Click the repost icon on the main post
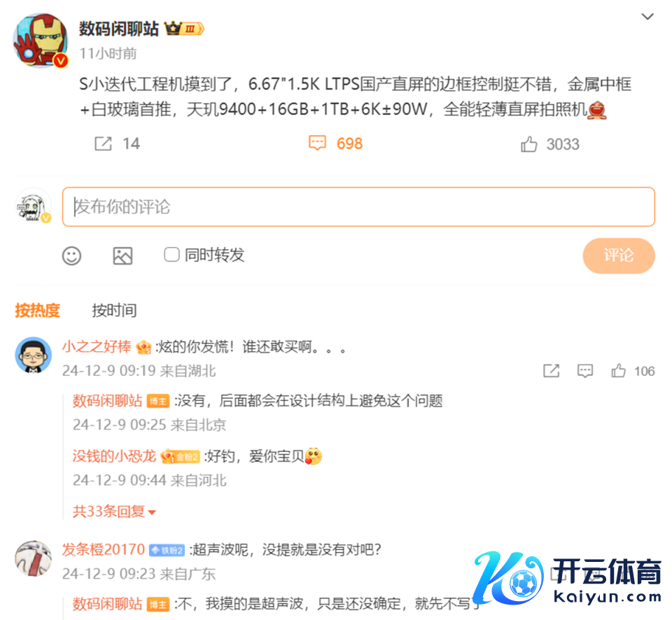672x620 pixels. click(x=103, y=143)
